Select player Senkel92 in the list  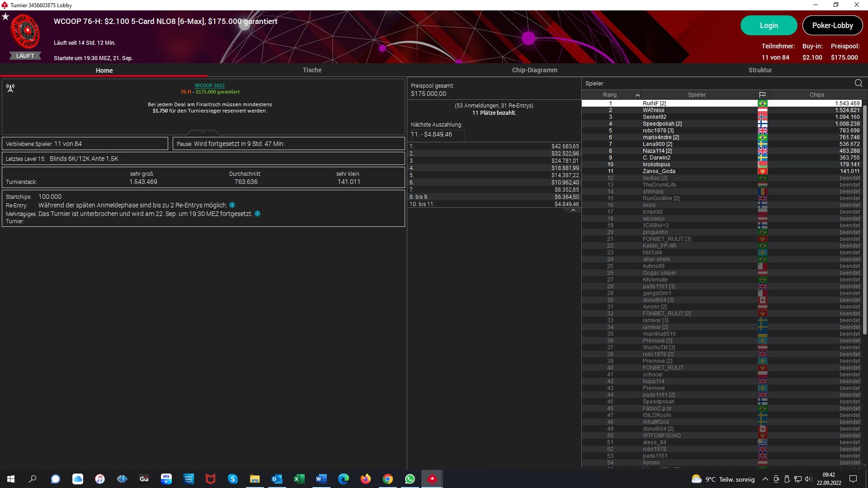point(721,117)
